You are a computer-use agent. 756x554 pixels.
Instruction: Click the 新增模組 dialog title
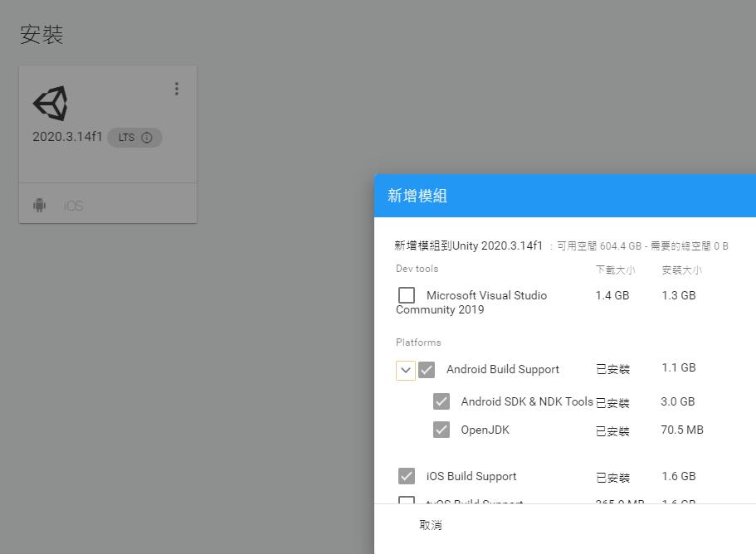point(417,196)
